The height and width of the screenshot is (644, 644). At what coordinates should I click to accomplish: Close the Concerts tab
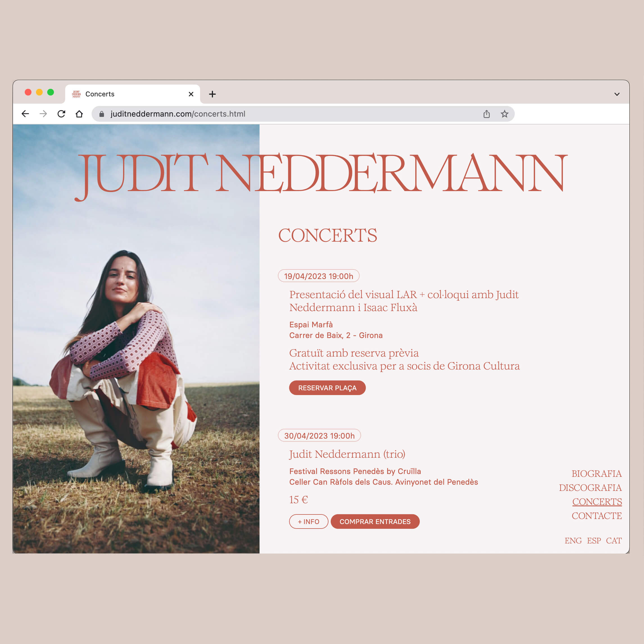[x=191, y=94]
